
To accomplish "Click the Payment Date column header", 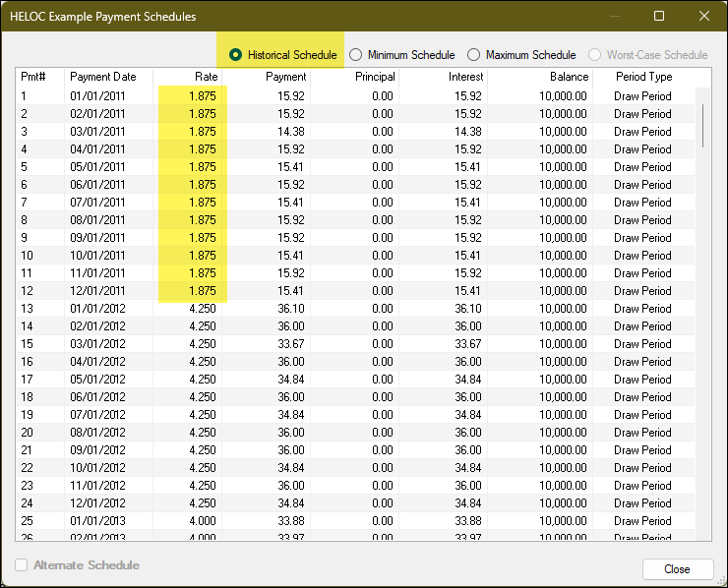I will click(103, 77).
